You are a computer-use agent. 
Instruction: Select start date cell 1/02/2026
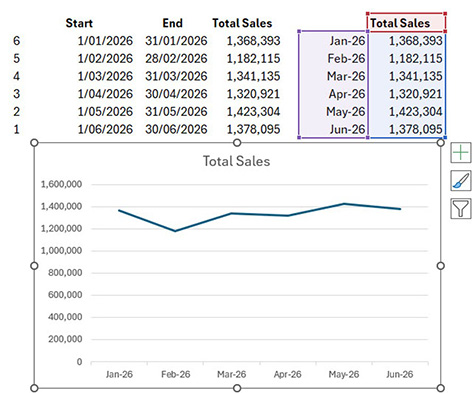[105, 58]
